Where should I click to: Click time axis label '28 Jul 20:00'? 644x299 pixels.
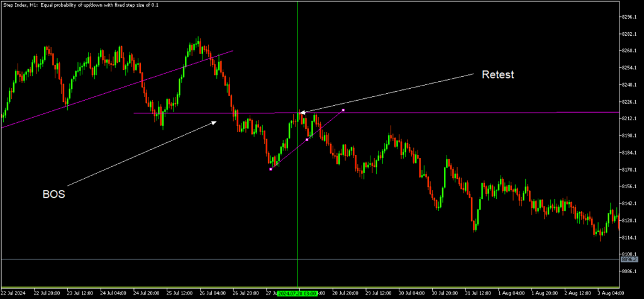pyautogui.click(x=347, y=294)
